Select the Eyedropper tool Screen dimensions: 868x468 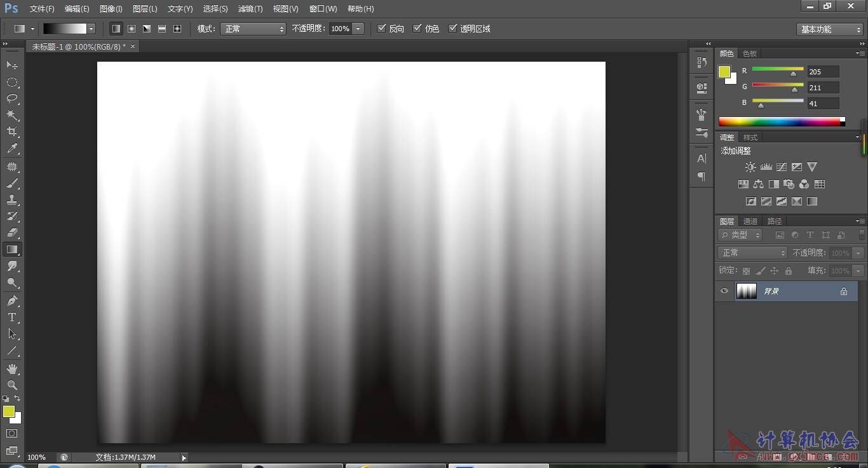pos(12,149)
